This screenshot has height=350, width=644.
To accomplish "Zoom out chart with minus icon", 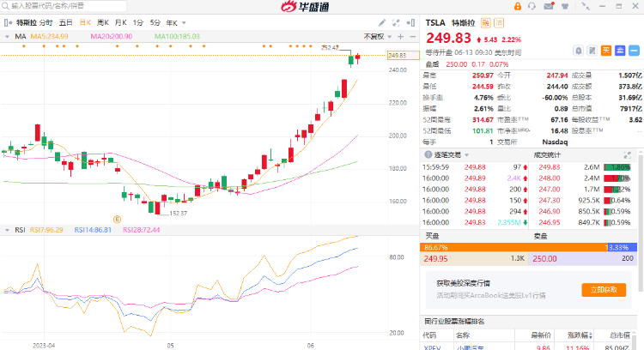I will (413, 37).
